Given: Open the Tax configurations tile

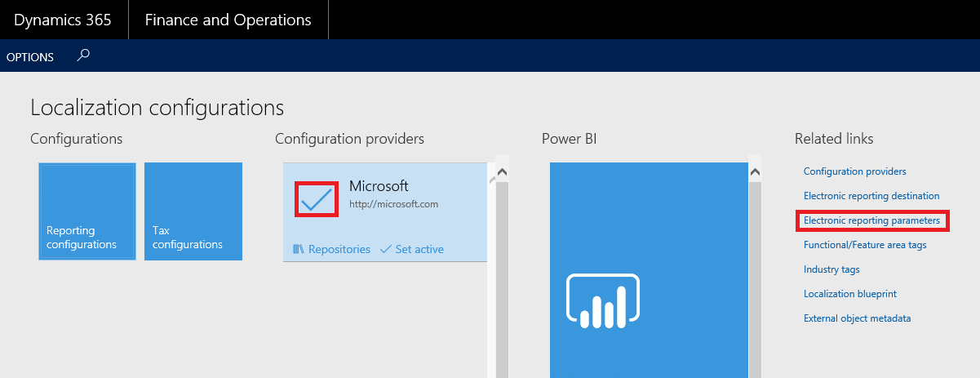Looking at the screenshot, I should click(x=193, y=211).
